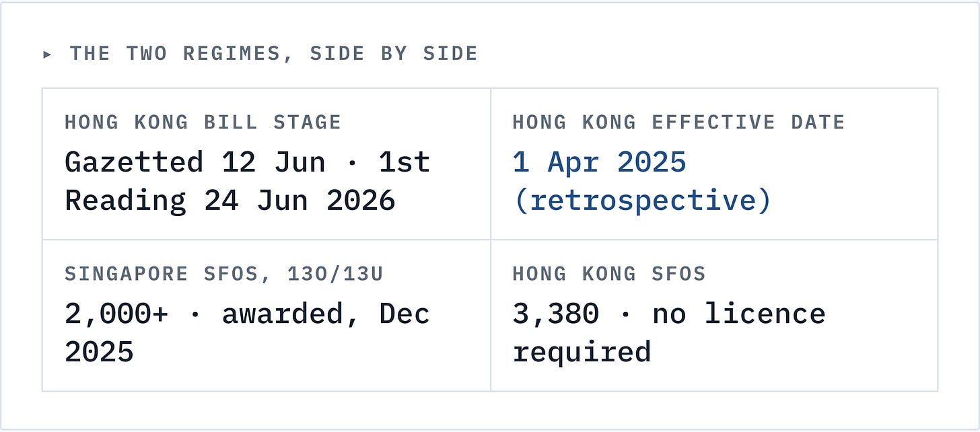Select the '13O/13U' scheme code
980x432 pixels.
click(335, 274)
